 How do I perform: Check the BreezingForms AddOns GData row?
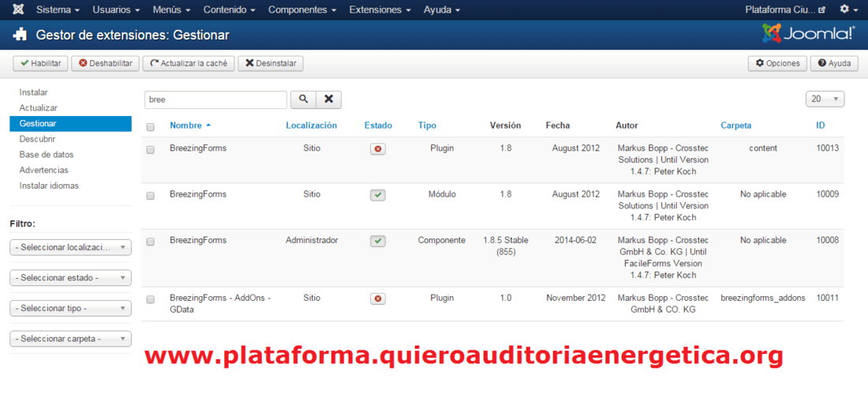click(x=151, y=299)
